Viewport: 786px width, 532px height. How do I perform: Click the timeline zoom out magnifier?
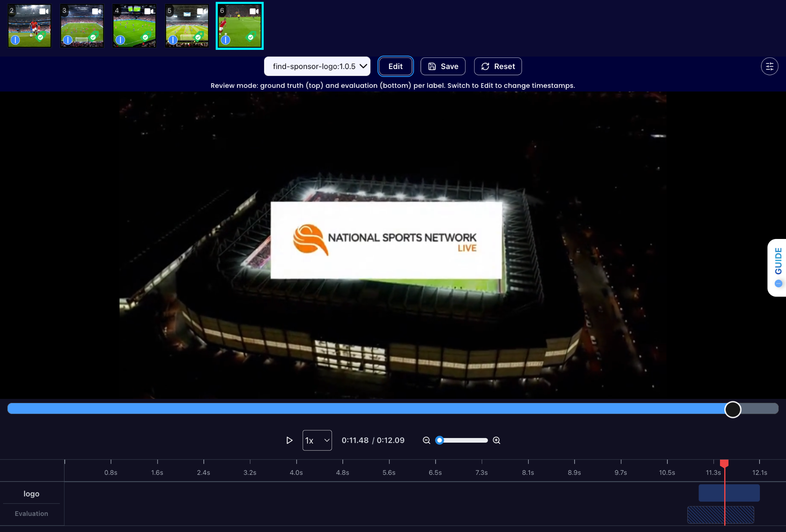426,440
